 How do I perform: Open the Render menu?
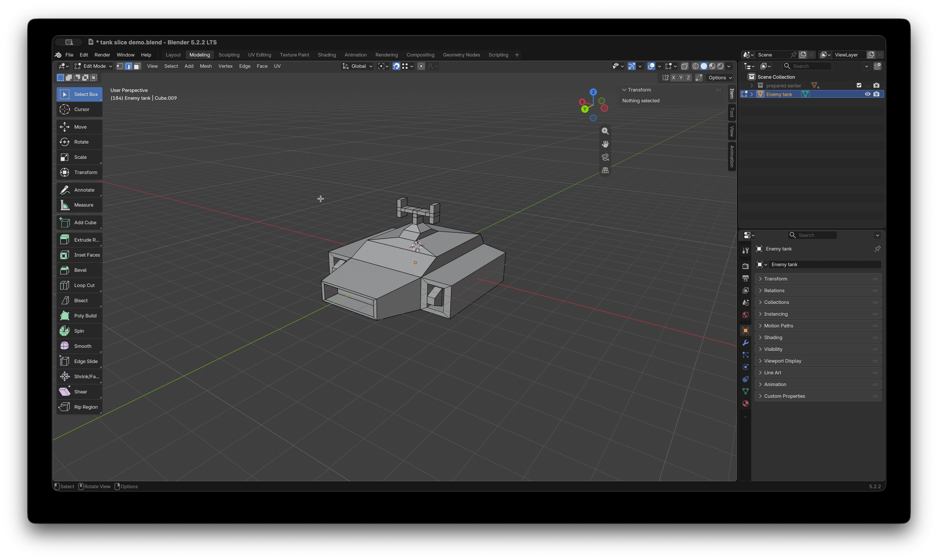click(102, 55)
